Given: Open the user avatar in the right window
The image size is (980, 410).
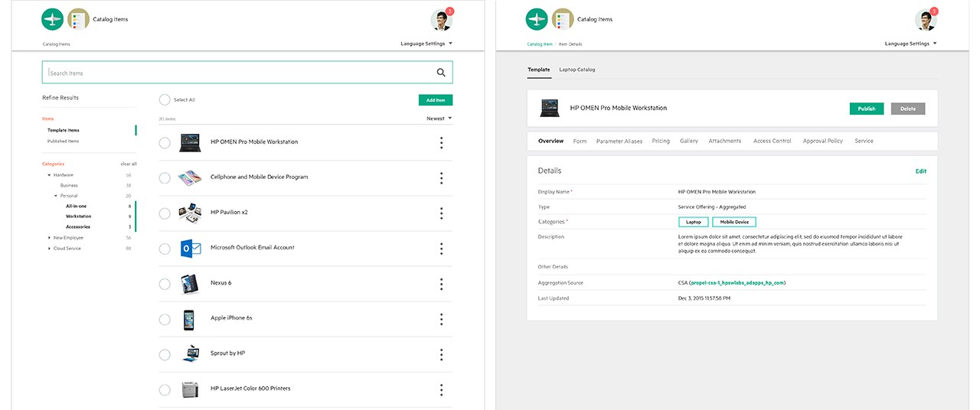Looking at the screenshot, I should point(926,20).
